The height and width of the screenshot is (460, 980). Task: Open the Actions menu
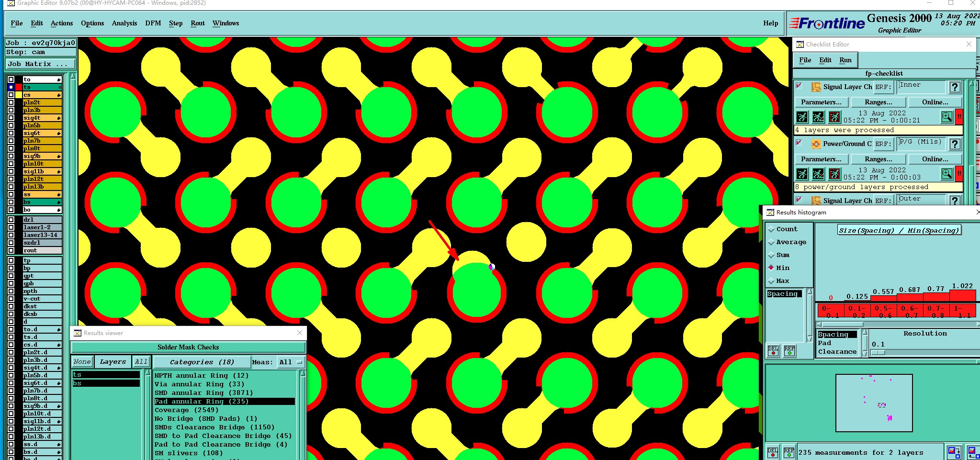(x=62, y=23)
